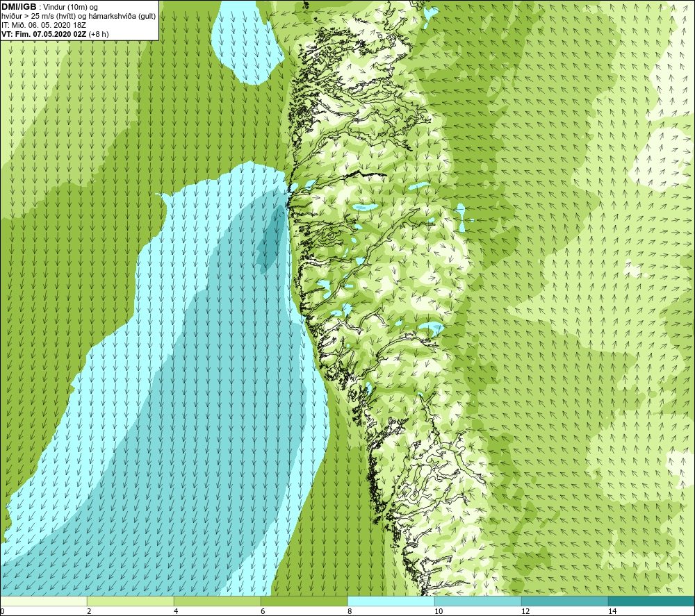
Task: Click the 'VT: Fim. 07.05.2020 02Z' line
Action: tap(44, 34)
